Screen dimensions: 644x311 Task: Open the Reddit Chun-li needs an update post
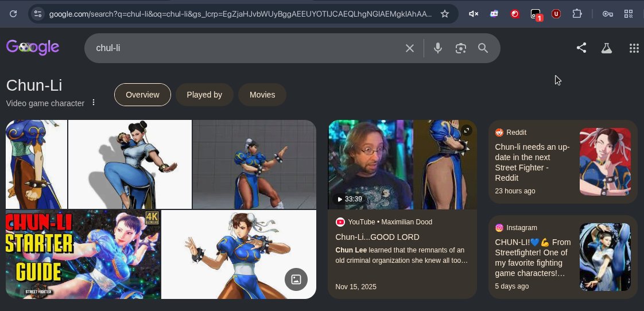[x=532, y=162]
